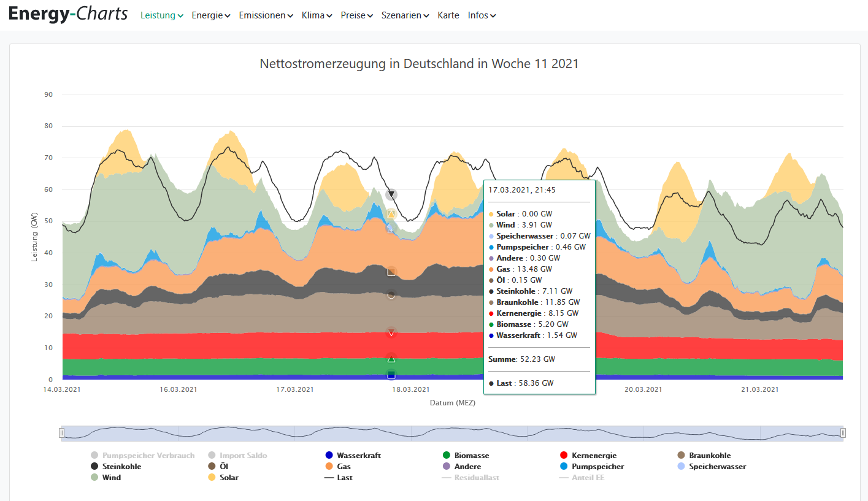Click tooltip timestamp 17.03.2021, 21:45
The width and height of the screenshot is (868, 501).
(x=522, y=190)
